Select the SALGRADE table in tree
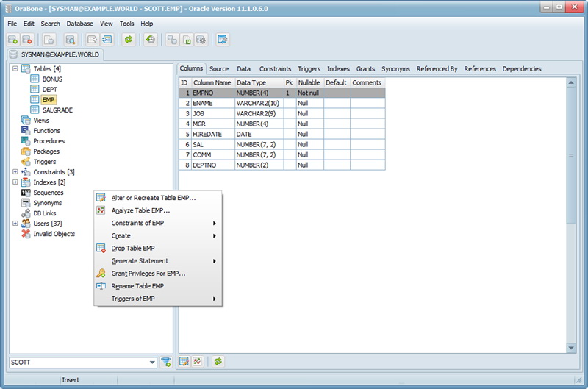The width and height of the screenshot is (588, 389). [57, 110]
